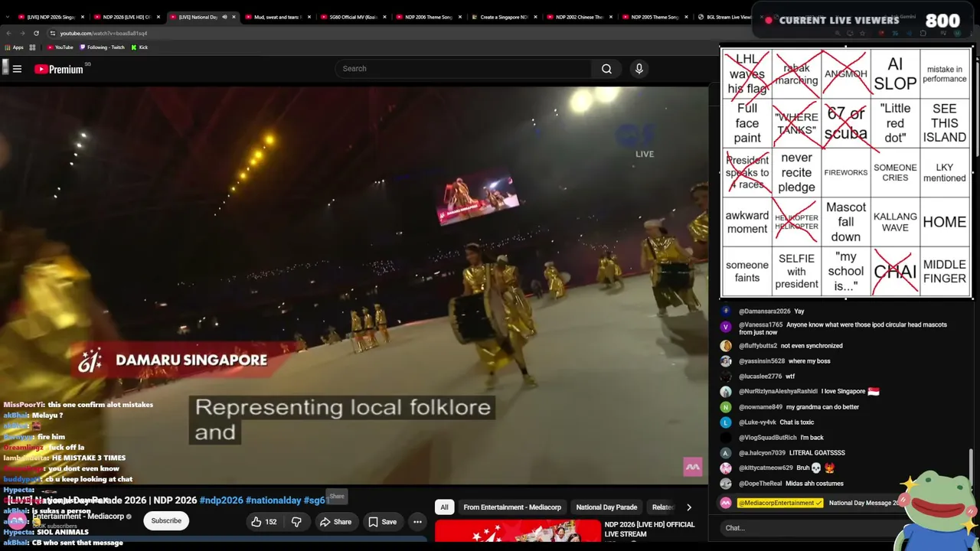This screenshot has height=551, width=980.
Task: Click @VlogSquadButRich username in chat
Action: point(768,438)
